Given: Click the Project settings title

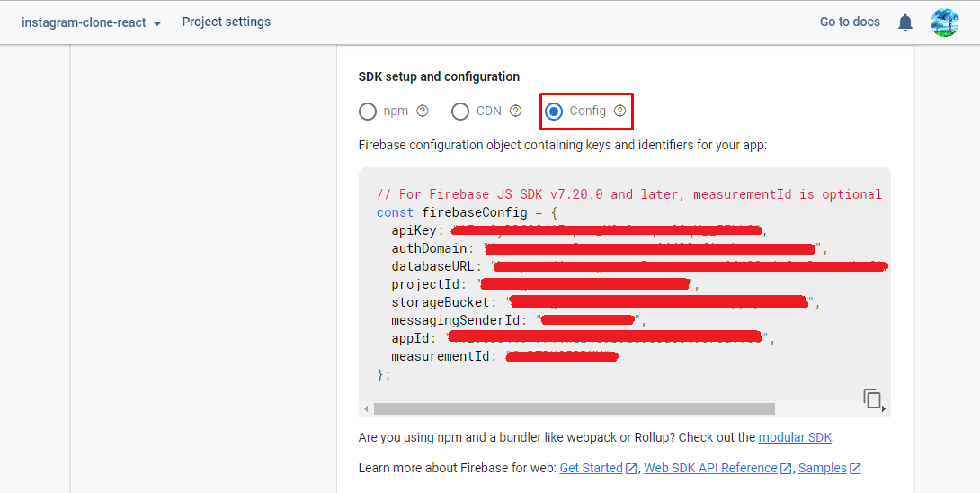Looking at the screenshot, I should point(227,22).
